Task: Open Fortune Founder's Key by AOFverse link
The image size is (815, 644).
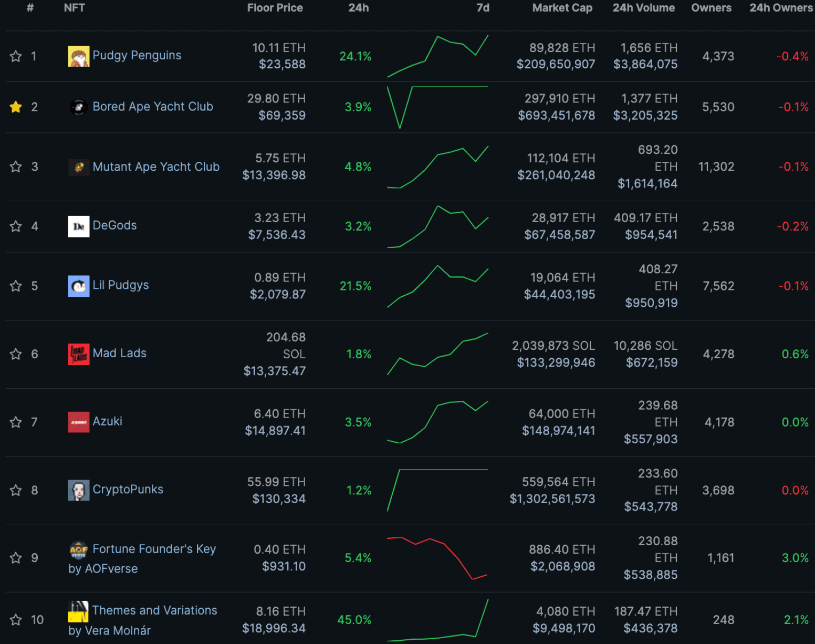Action: click(x=142, y=558)
